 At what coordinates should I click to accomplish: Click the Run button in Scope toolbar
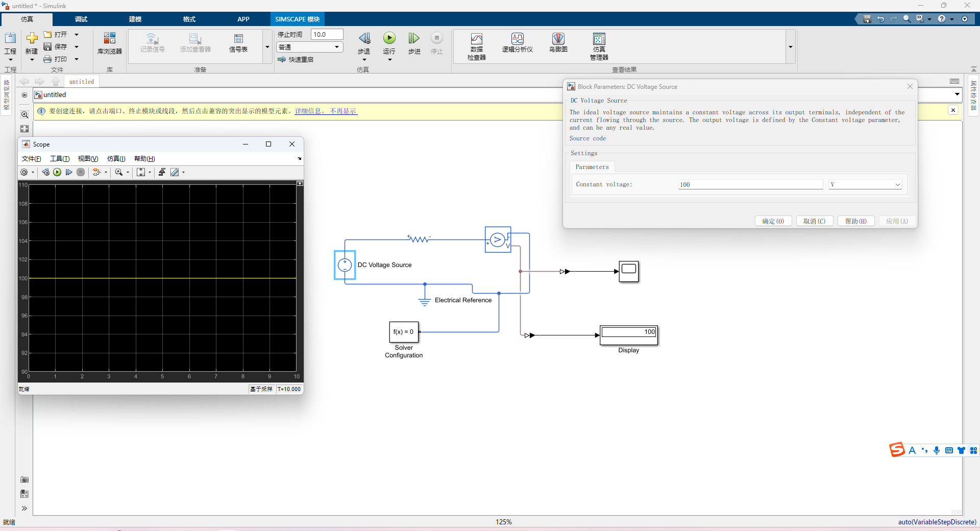pyautogui.click(x=57, y=172)
